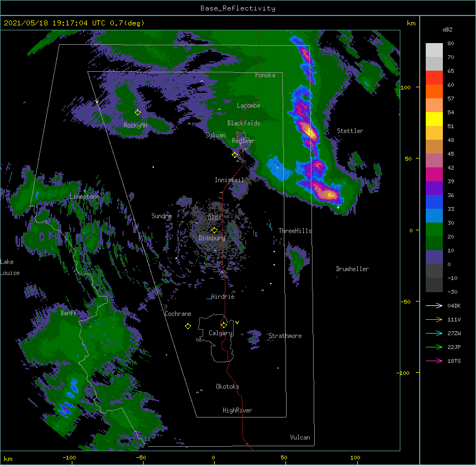The height and width of the screenshot is (465, 476).
Task: Pick the light gray 70-80 dBZ legend swatch
Action: (434, 50)
